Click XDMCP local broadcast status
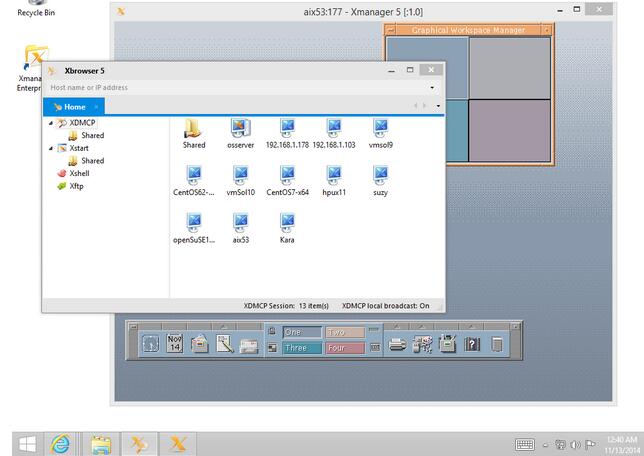Screen dimensions: 644x456 coord(385,306)
